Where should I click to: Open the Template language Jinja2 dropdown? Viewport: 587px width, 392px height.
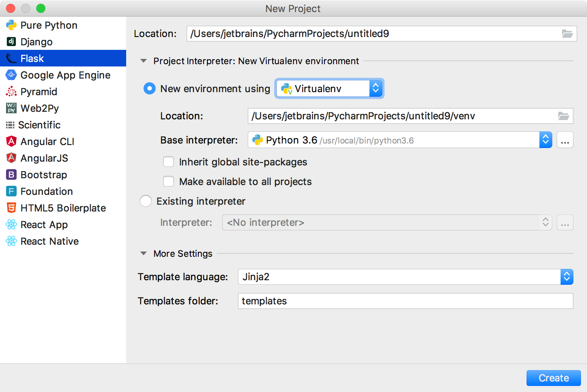coord(406,277)
